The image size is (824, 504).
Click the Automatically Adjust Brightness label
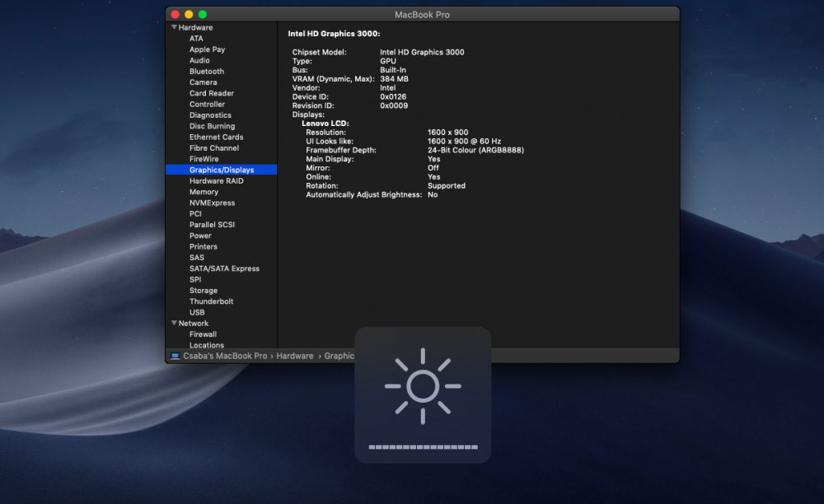click(364, 195)
